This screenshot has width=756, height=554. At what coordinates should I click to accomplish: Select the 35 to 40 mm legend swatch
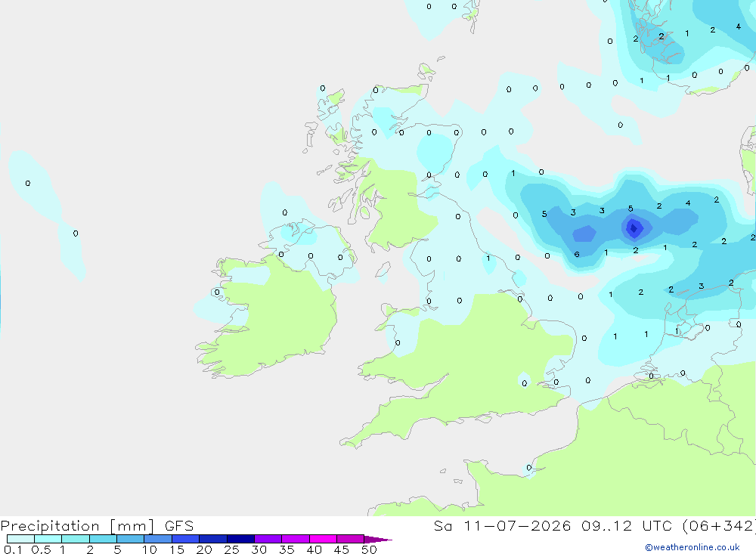(x=296, y=539)
